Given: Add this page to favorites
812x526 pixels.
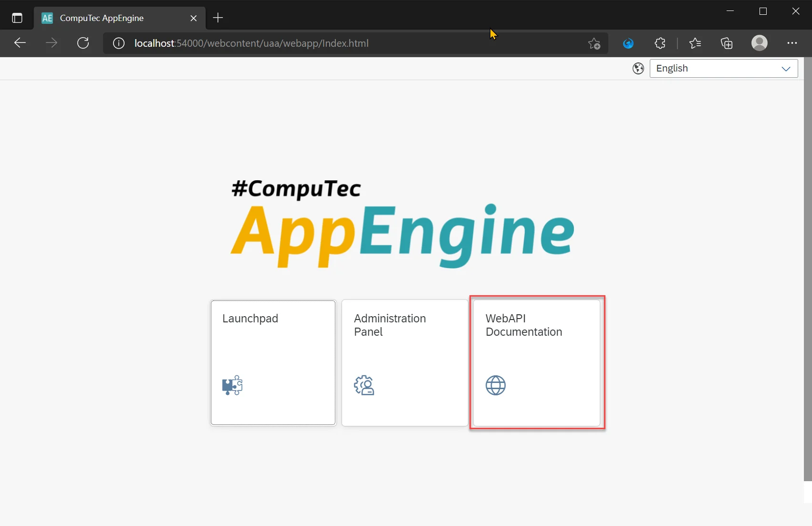Looking at the screenshot, I should (x=594, y=43).
